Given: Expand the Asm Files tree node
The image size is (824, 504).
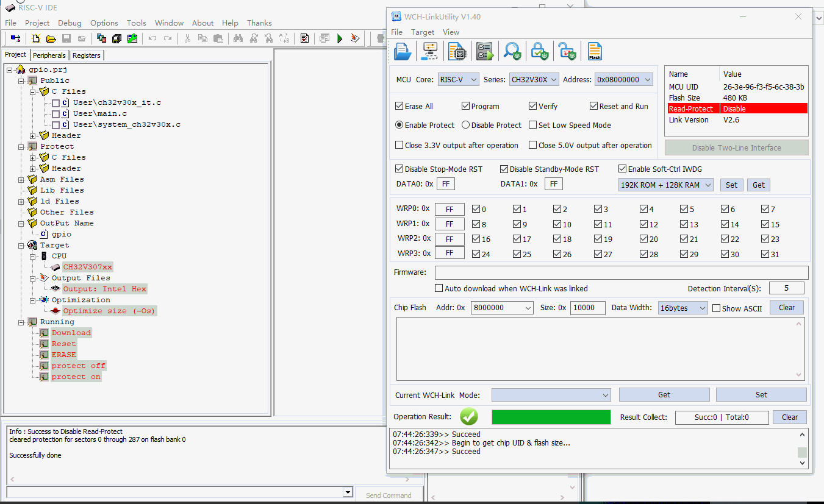Looking at the screenshot, I should point(21,179).
